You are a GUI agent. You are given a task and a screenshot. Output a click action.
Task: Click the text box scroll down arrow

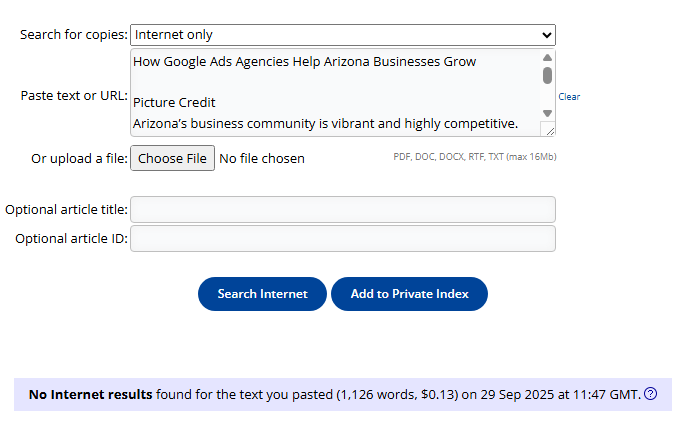click(x=547, y=113)
